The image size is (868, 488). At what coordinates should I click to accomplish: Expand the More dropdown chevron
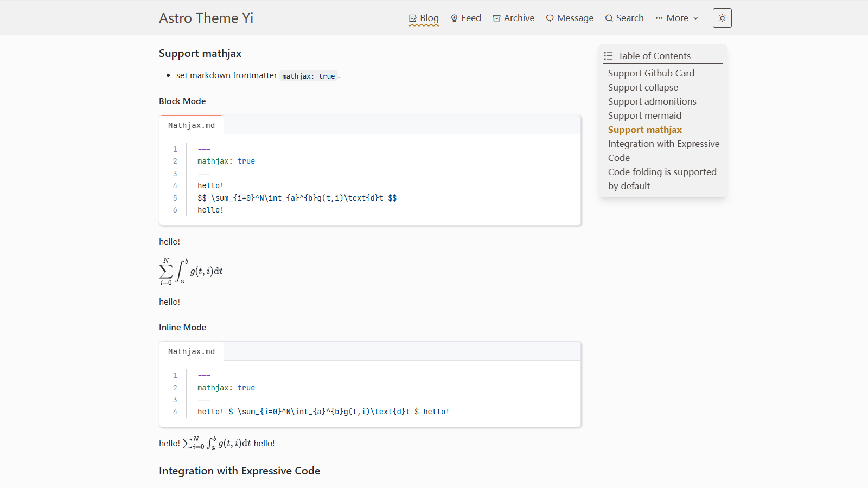click(x=695, y=18)
